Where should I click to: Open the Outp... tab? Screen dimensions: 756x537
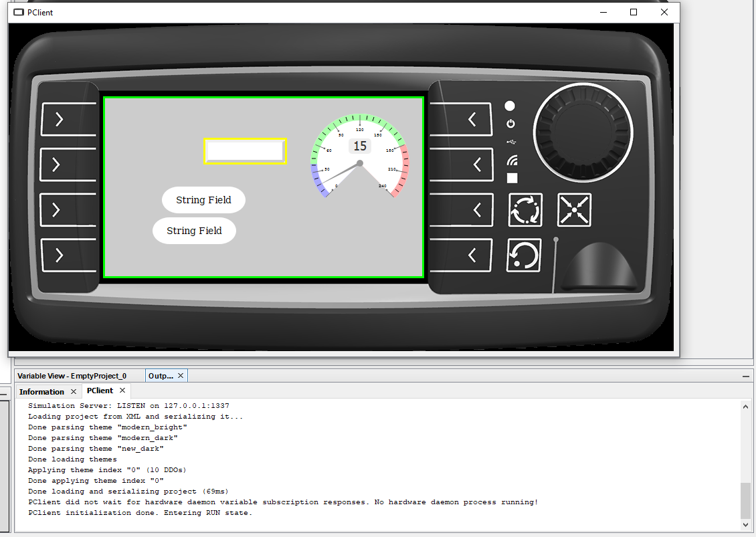coord(161,375)
